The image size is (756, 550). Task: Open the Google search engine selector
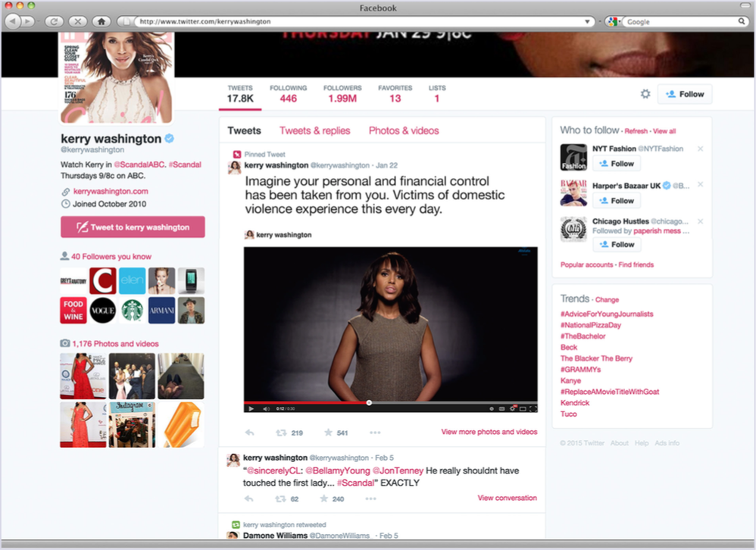point(613,21)
